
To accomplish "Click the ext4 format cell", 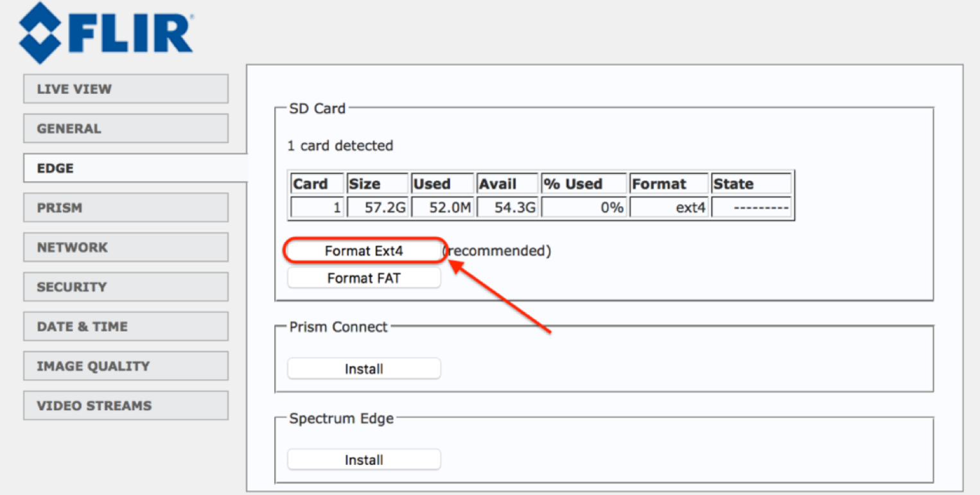I will point(669,207).
